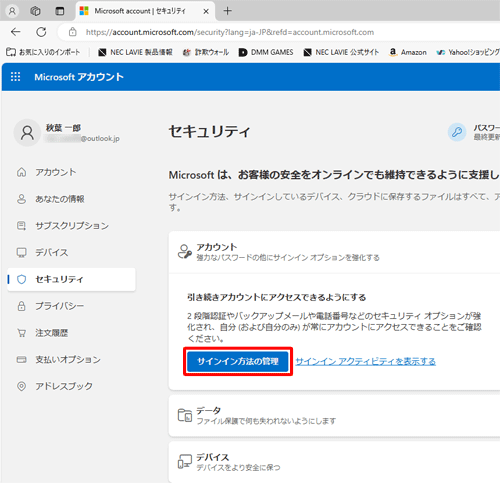Image resolution: width=500 pixels, height=483 pixels.
Task: Open サインイン アクティビティを表示する link
Action: (x=366, y=361)
